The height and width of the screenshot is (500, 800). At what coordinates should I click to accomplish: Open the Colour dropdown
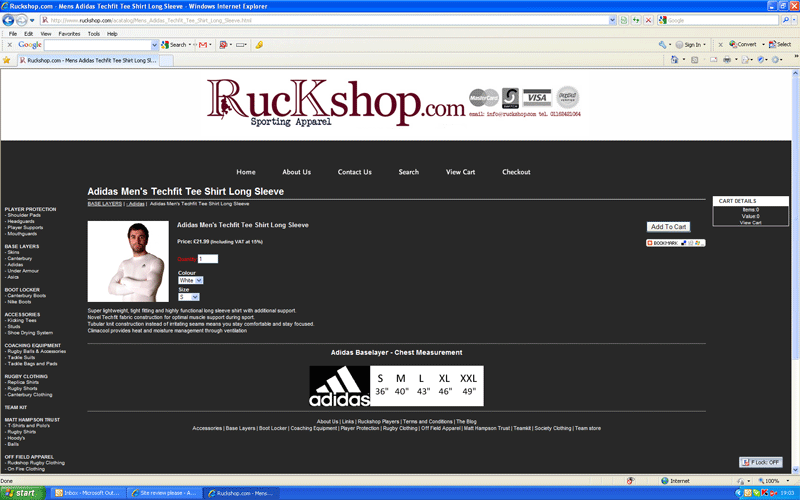[x=190, y=280]
